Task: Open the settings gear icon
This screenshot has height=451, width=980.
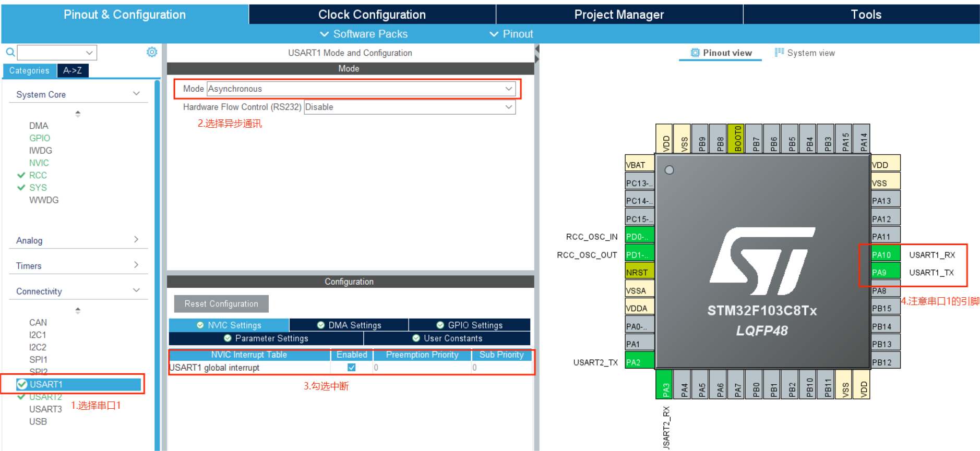Action: [152, 52]
